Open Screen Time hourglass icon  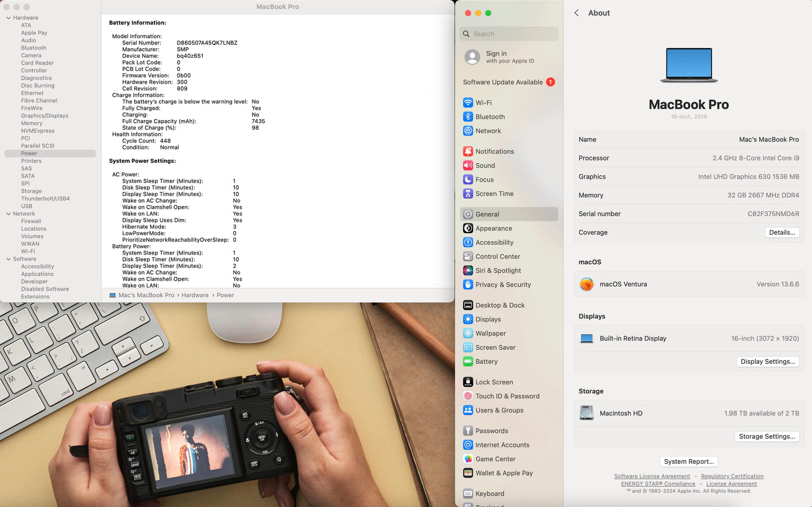click(468, 194)
